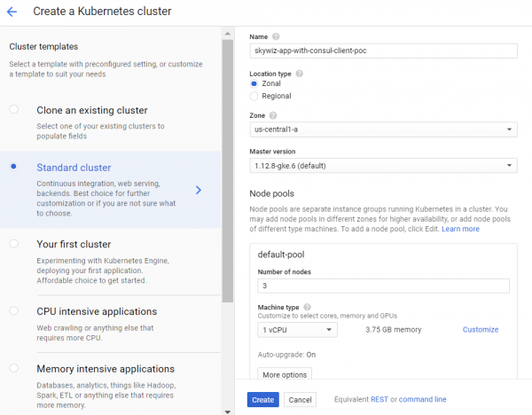The width and height of the screenshot is (532, 415).
Task: Click the Cancel button
Action: pos(301,400)
